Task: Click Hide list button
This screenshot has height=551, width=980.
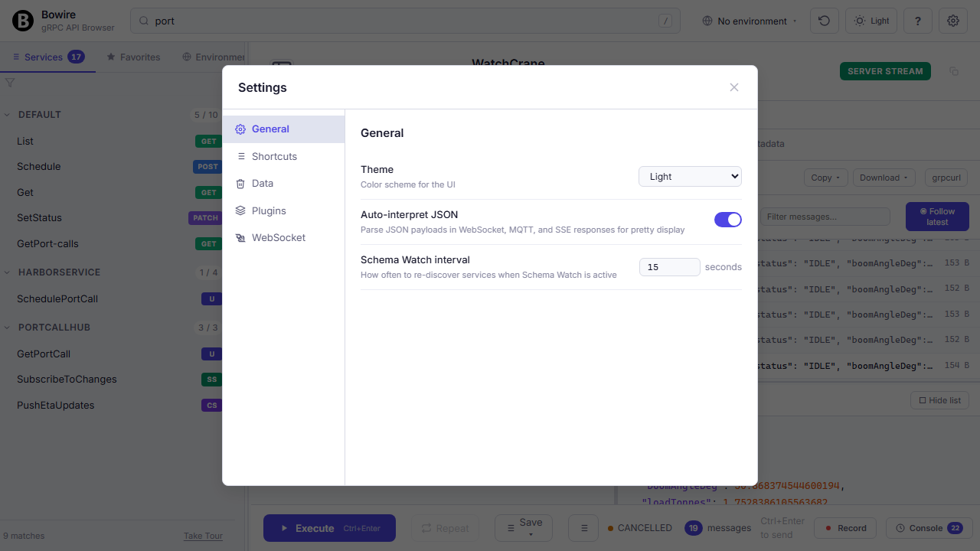Action: coord(939,400)
